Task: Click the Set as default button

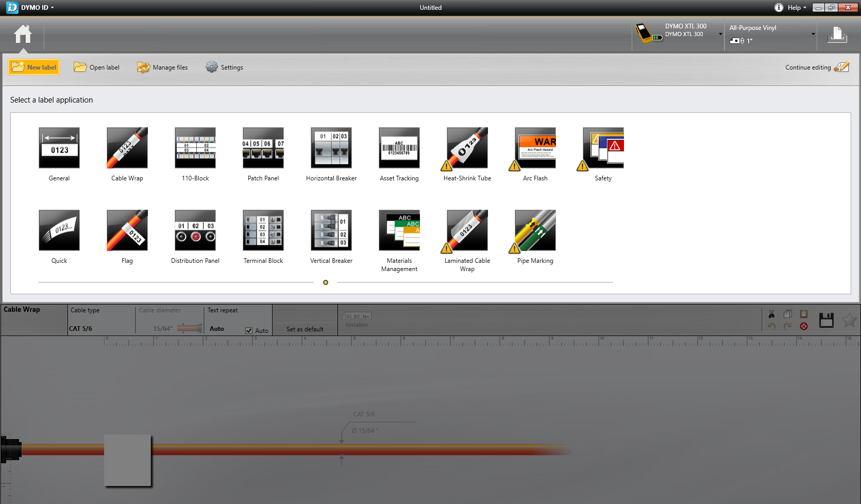Action: [305, 329]
